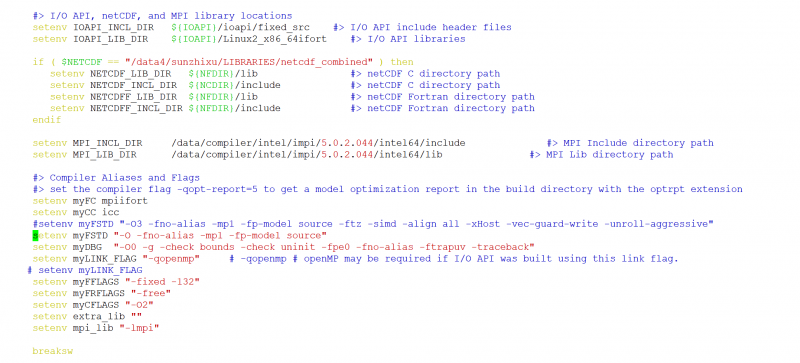
Task: Click 'MPI_INCL_DIR' variable name
Action: (x=107, y=143)
